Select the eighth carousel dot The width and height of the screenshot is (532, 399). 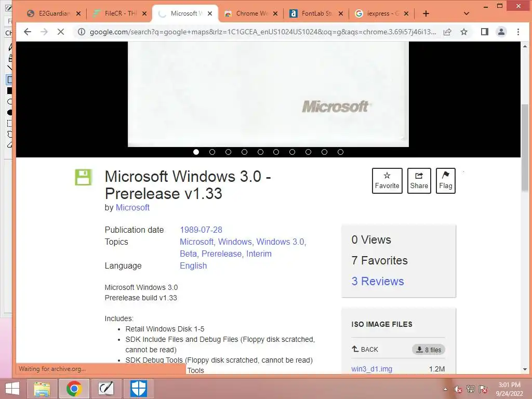309,152
